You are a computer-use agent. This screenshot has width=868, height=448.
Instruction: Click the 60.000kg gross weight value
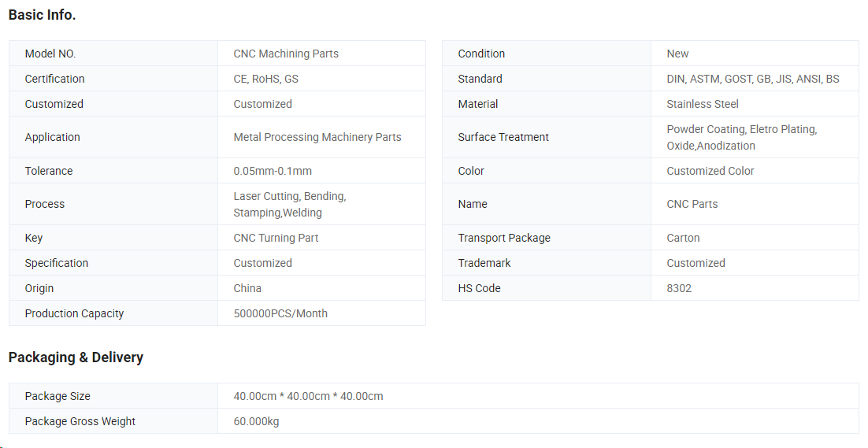click(x=256, y=421)
